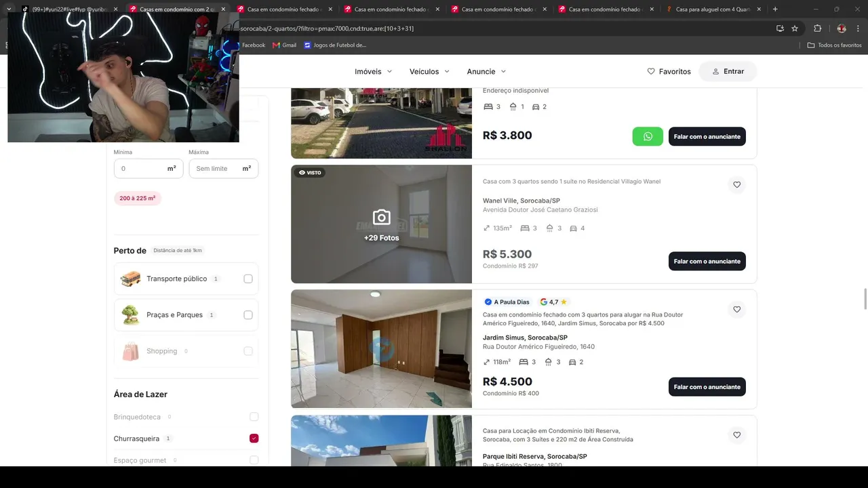Viewport: 868px width, 488px height.
Task: Open the Todos os favoritos bookmarks folder
Action: (834, 45)
